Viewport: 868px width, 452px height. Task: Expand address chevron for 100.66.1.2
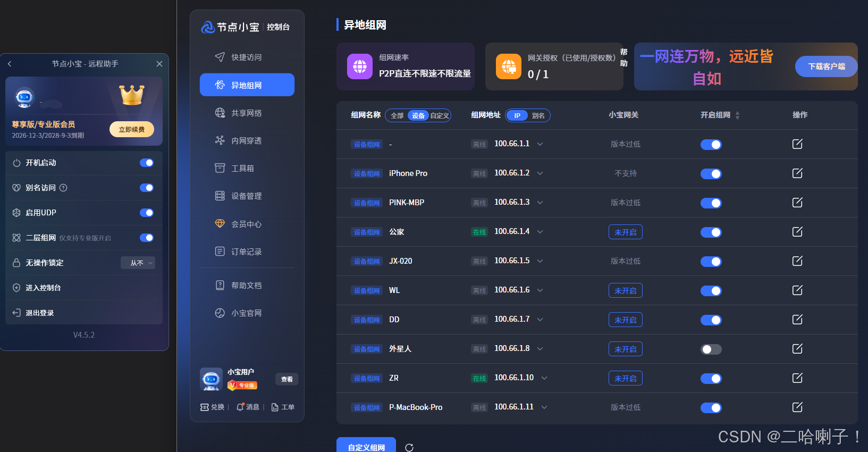pos(540,173)
